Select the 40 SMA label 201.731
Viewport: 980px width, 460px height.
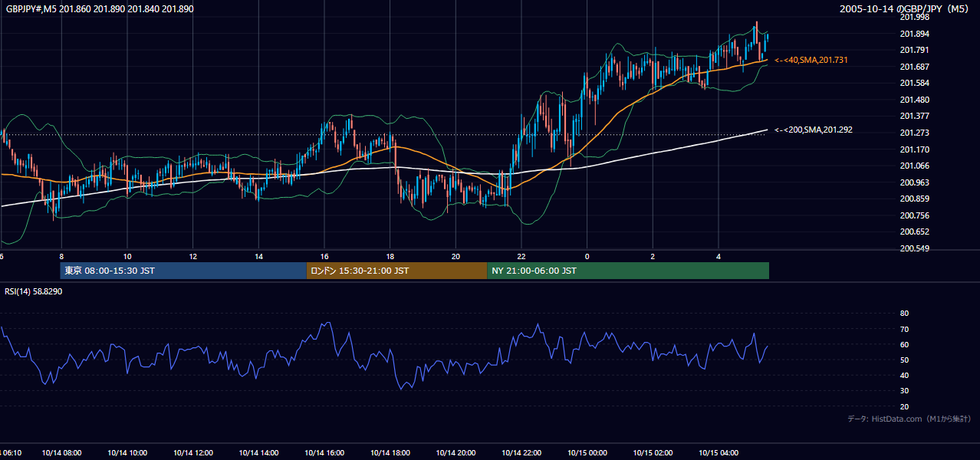point(811,60)
